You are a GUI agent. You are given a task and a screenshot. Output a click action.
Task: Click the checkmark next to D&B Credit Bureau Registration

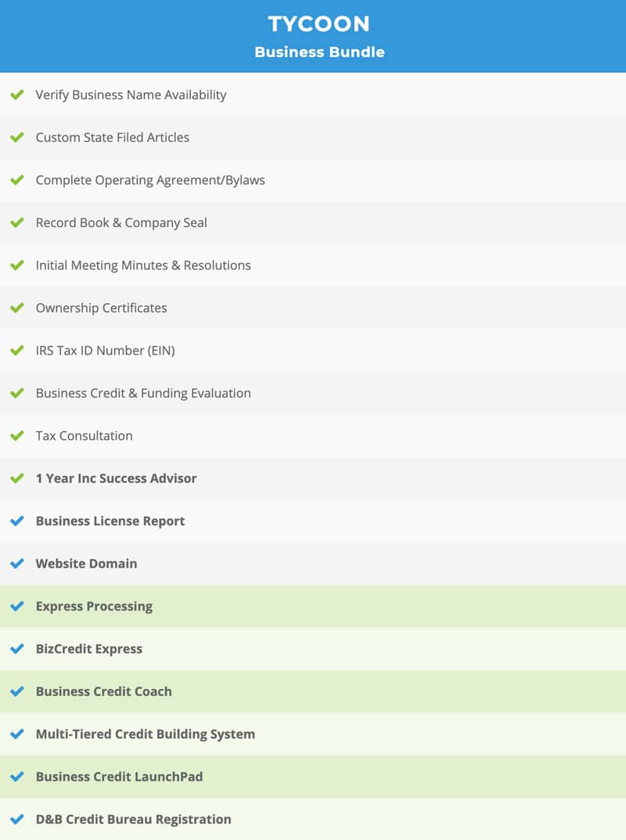coord(17,819)
